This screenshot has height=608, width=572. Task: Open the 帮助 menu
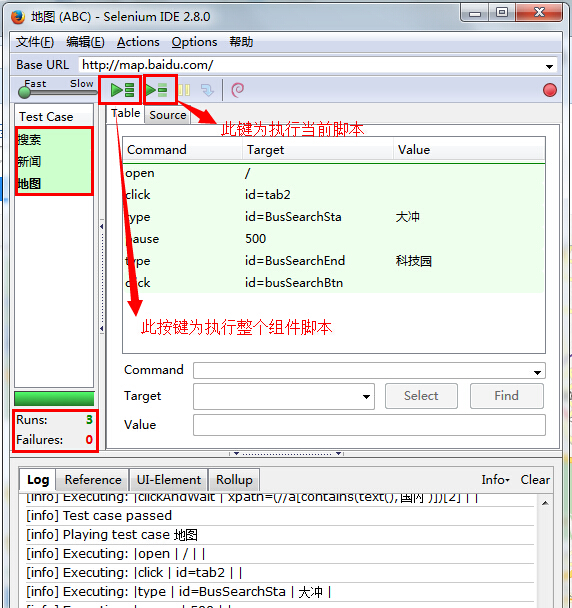pyautogui.click(x=241, y=42)
